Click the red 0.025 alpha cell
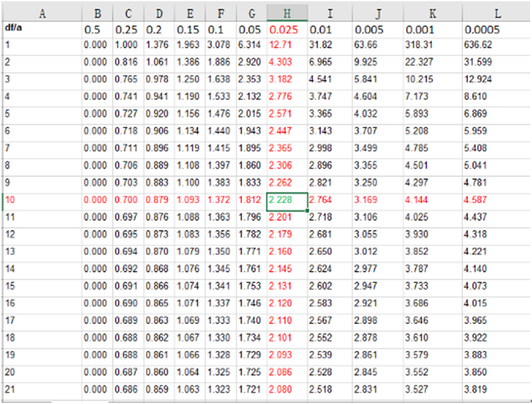The width and height of the screenshot is (532, 404). [287, 30]
